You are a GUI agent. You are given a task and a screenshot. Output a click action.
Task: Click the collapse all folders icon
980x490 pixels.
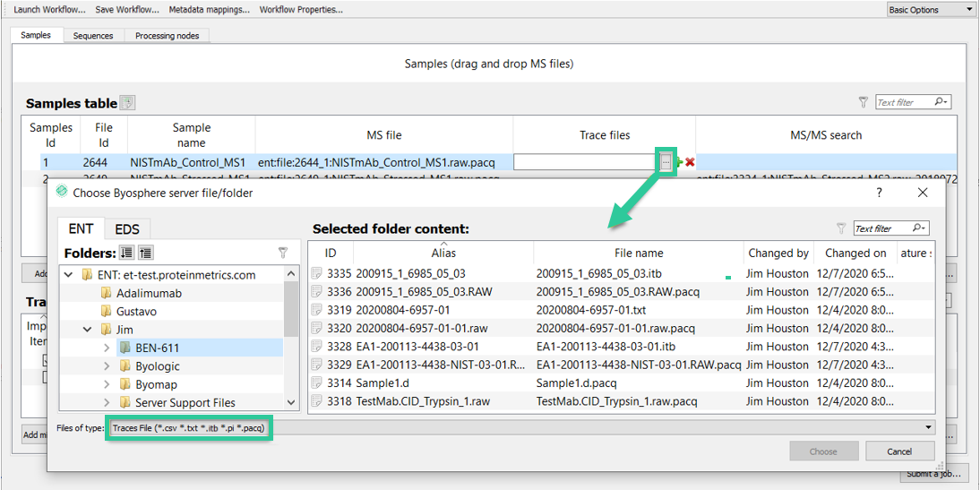tap(146, 253)
